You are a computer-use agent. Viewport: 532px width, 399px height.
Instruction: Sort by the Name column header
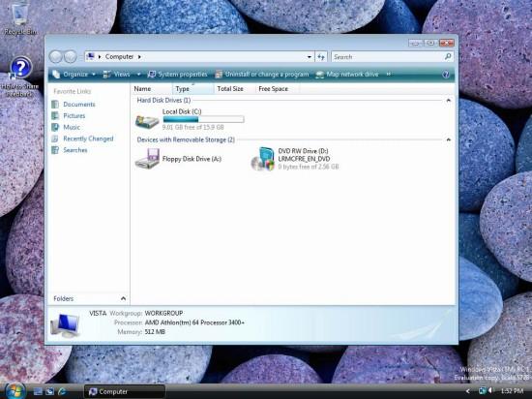coord(151,89)
